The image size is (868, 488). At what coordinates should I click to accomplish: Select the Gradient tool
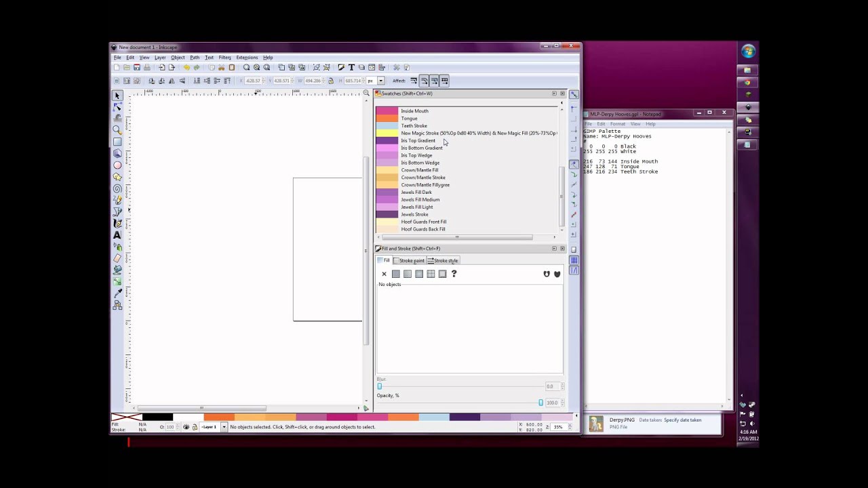point(117,281)
